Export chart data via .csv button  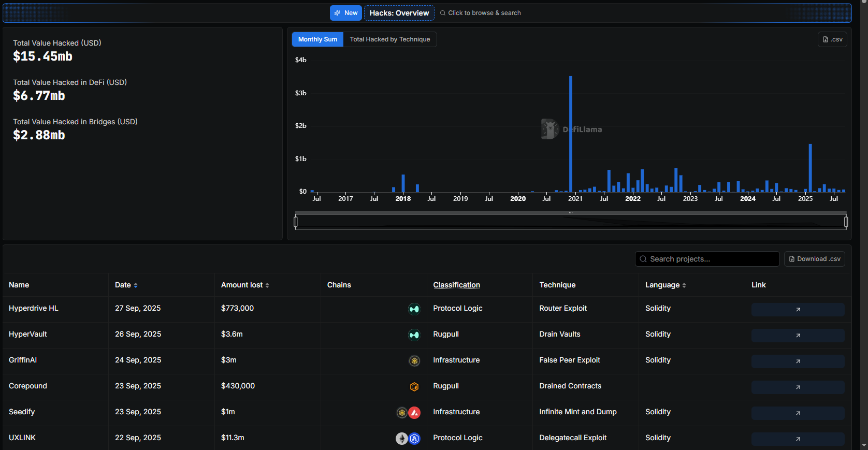[x=832, y=39]
